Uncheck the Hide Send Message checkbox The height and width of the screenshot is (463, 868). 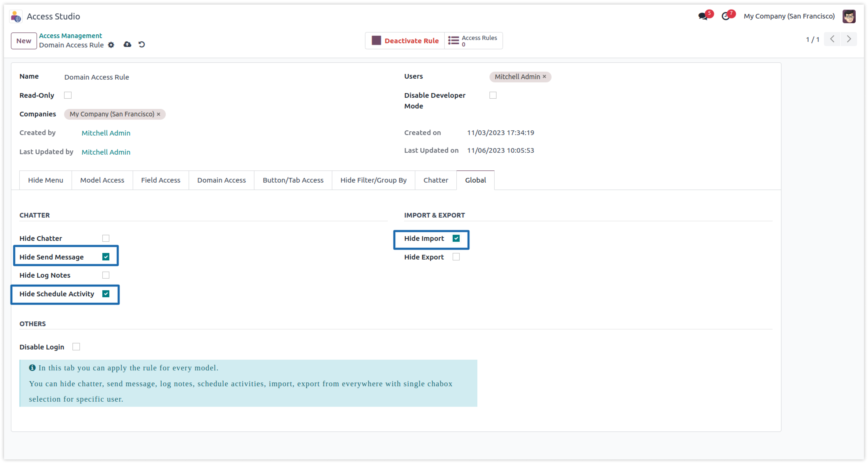pyautogui.click(x=106, y=257)
